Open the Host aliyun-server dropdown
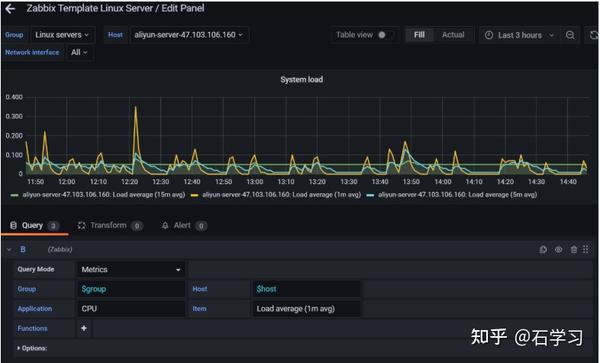Screen dimensions: 600x363 (189, 35)
